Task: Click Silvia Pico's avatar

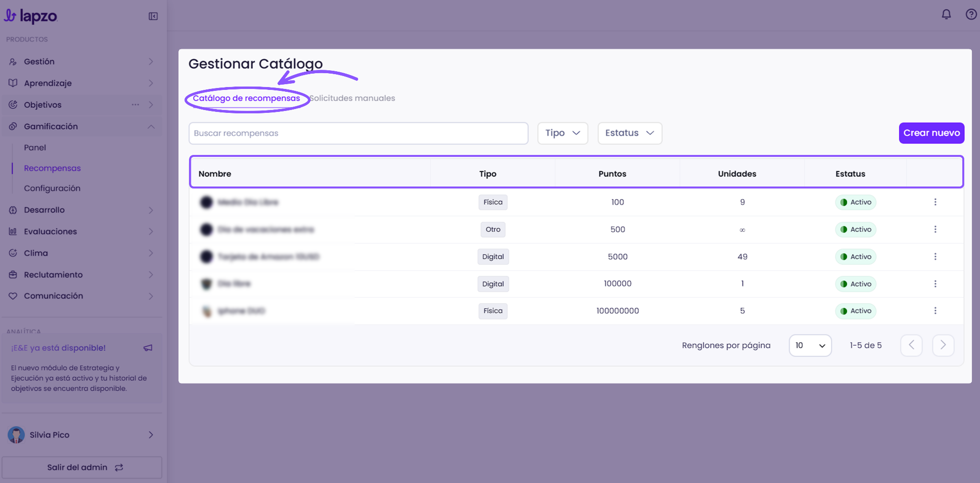Action: [x=16, y=435]
